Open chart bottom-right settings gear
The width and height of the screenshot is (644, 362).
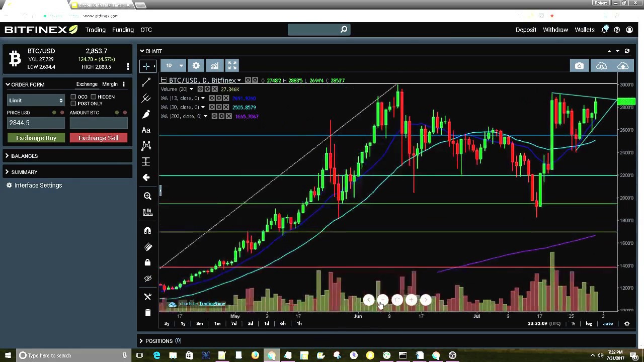pyautogui.click(x=627, y=324)
